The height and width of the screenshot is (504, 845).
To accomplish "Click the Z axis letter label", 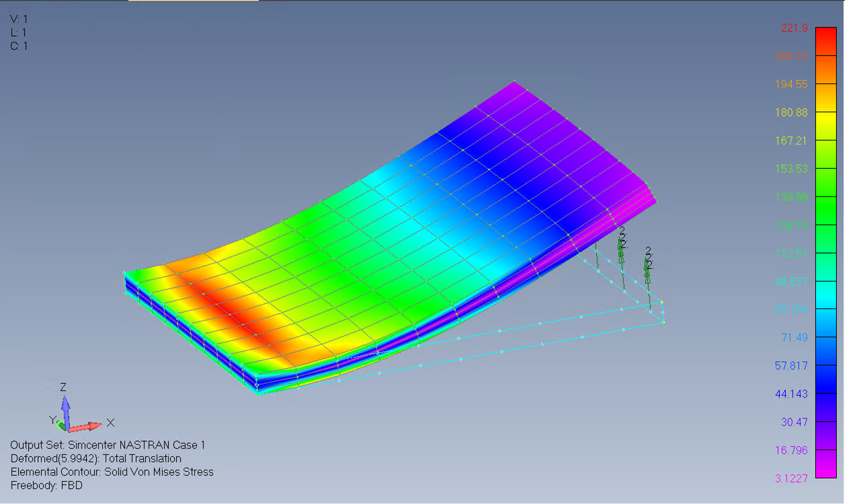I will pos(63,387).
